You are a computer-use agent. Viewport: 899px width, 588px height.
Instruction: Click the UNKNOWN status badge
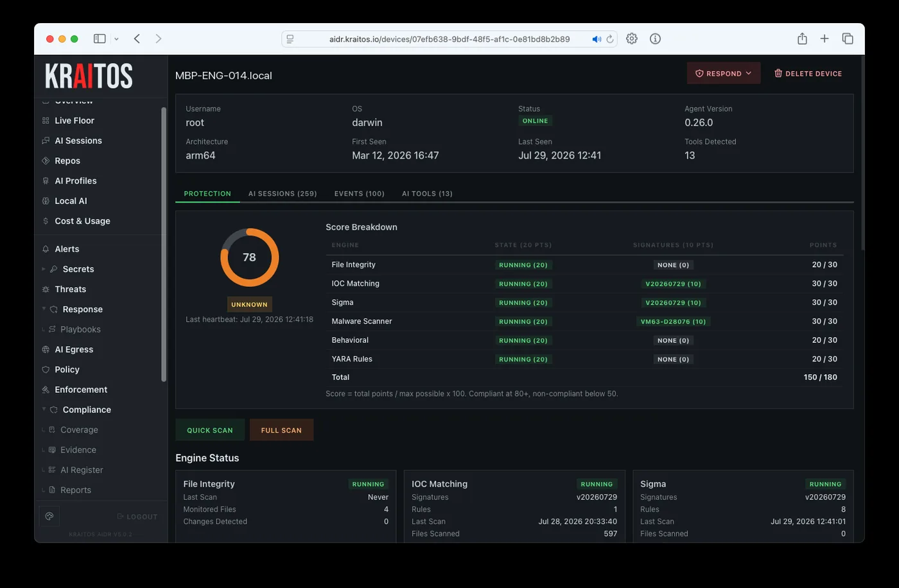[x=249, y=304]
